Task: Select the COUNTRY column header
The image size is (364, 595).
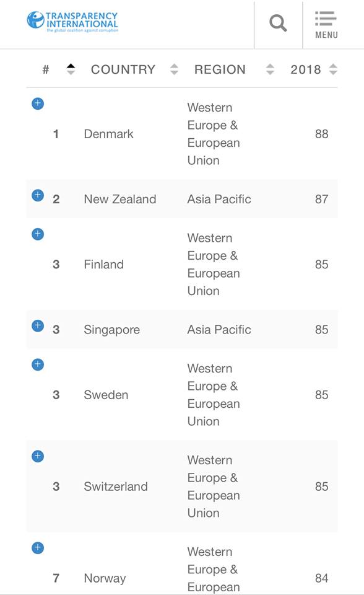Action: click(x=123, y=69)
